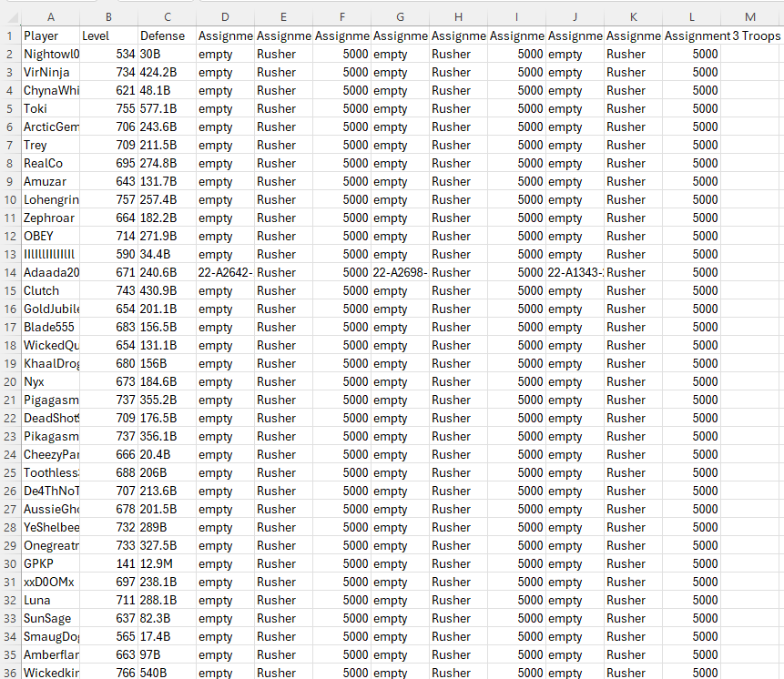
Task: Click the Toki player name cell
Action: tap(51, 108)
